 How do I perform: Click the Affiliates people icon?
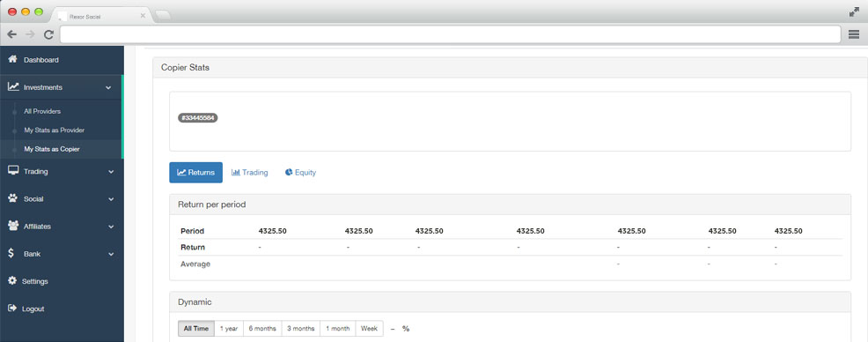[x=13, y=226]
